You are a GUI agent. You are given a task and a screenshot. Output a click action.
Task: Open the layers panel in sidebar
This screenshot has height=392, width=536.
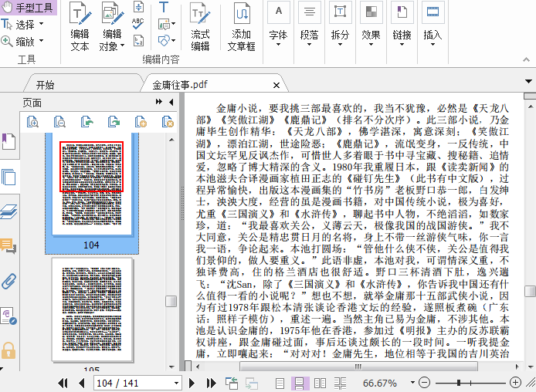click(x=8, y=211)
